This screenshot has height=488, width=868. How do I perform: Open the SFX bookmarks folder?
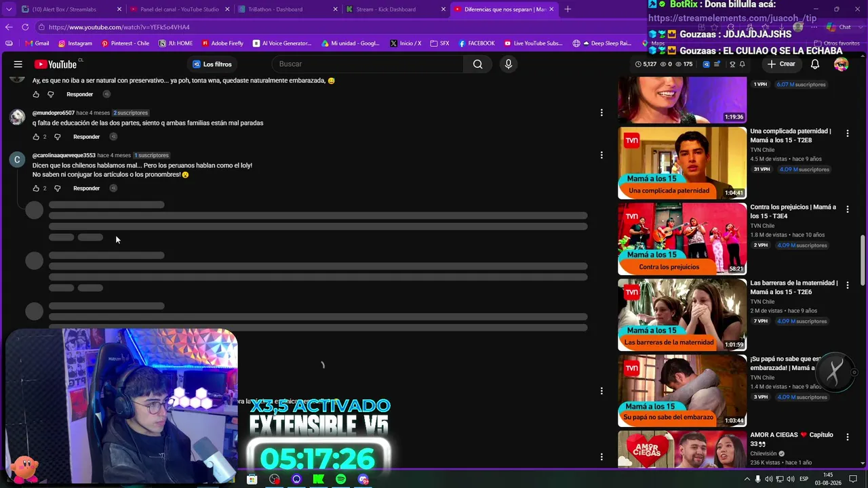click(x=439, y=43)
